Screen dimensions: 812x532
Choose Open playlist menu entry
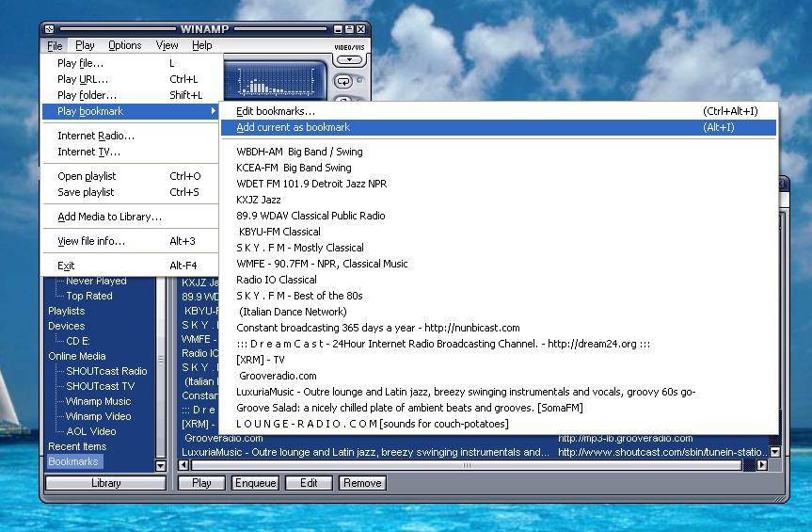click(130, 176)
